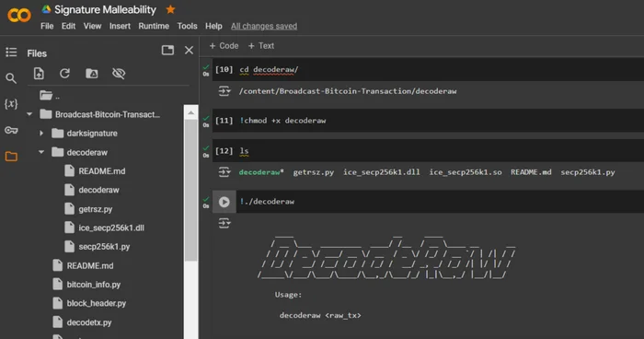This screenshot has width=644, height=339.
Task: Click the Usage: line in the output
Action: click(288, 295)
